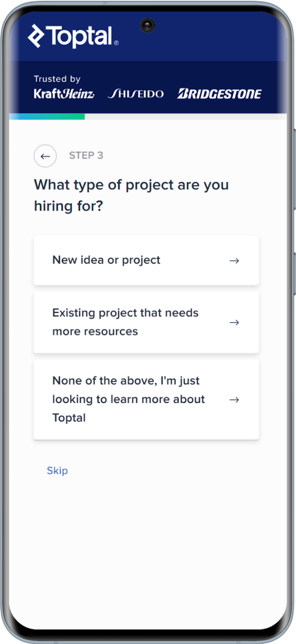This screenshot has height=644, width=296.
Task: Click the arrow next to the Toptal learn-more option
Action: tap(234, 400)
